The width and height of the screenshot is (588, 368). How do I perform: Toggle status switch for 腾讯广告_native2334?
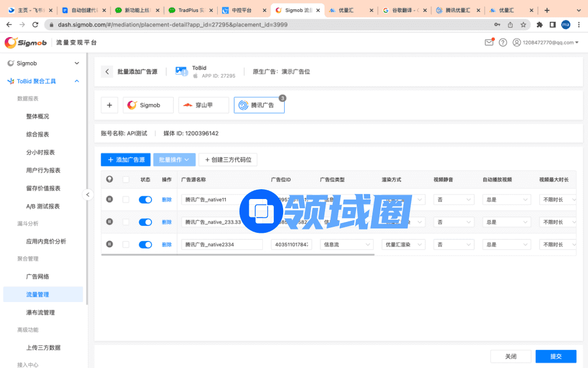[145, 245]
